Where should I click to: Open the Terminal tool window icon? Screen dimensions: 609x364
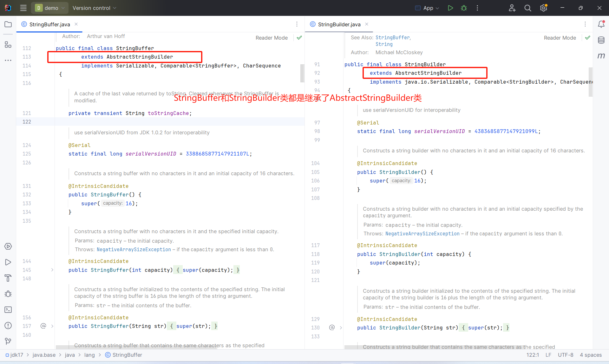point(8,310)
